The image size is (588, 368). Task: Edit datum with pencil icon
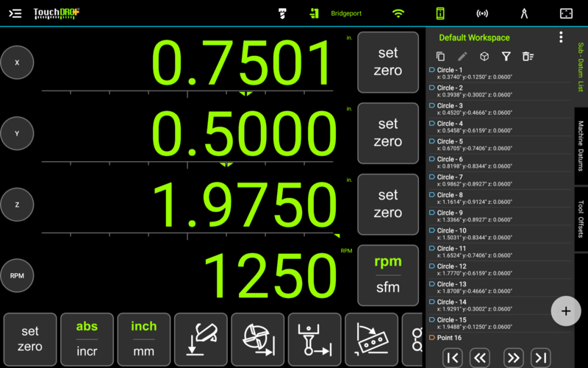[462, 57]
